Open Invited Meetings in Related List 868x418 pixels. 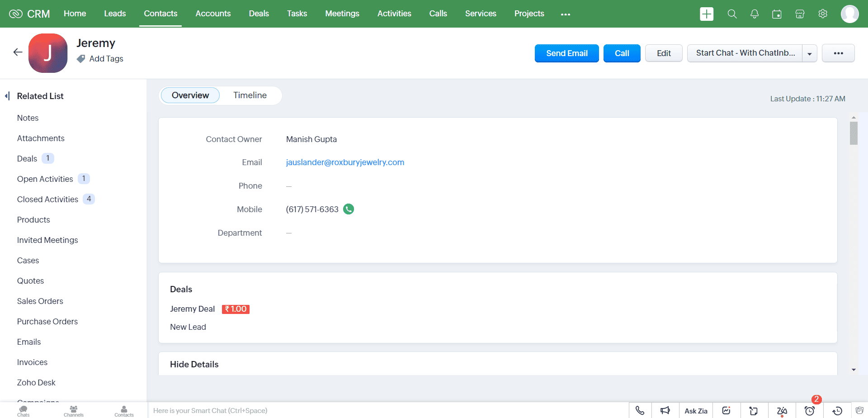click(x=47, y=240)
